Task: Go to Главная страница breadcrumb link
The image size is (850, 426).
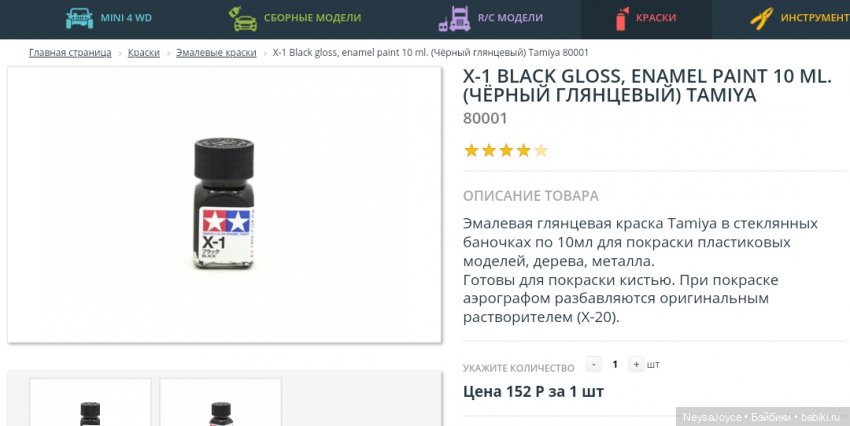Action: coord(70,53)
